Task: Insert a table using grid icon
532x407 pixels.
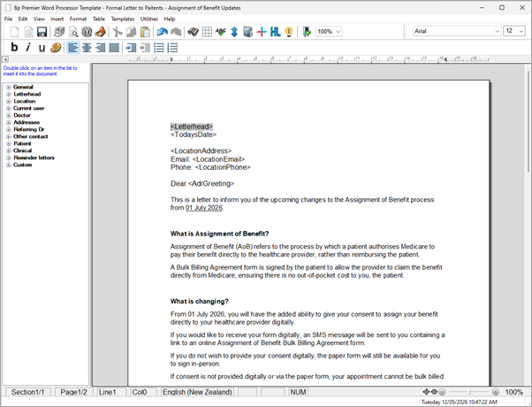Action: point(207,32)
